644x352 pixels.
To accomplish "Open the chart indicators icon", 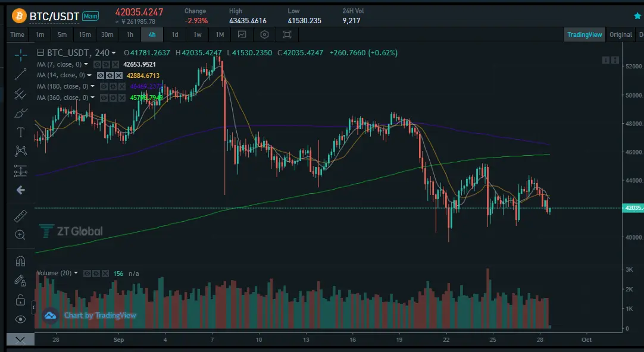I will [242, 34].
